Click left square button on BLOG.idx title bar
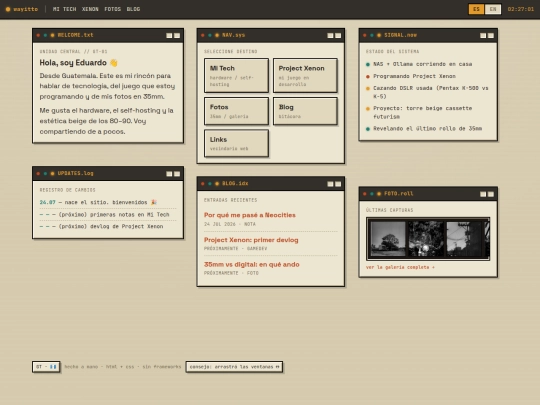This screenshot has height=405, width=540. click(330, 184)
